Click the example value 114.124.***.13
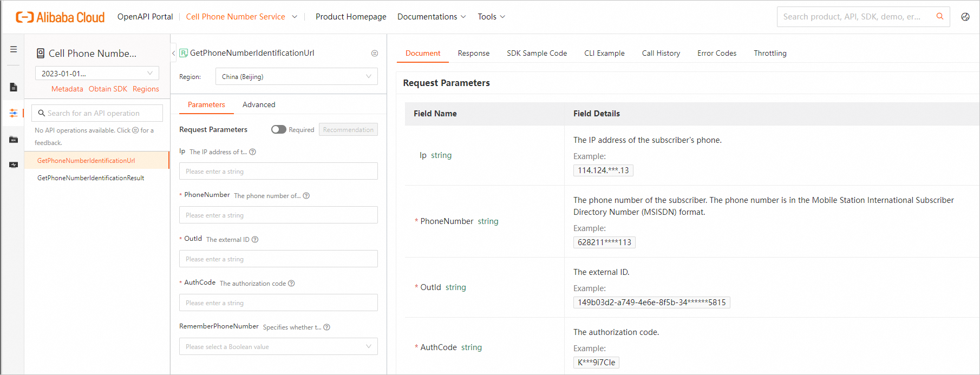 point(603,170)
